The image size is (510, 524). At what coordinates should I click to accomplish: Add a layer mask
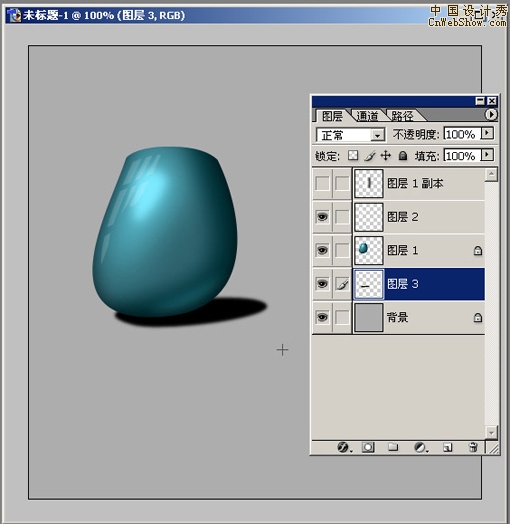pos(368,447)
